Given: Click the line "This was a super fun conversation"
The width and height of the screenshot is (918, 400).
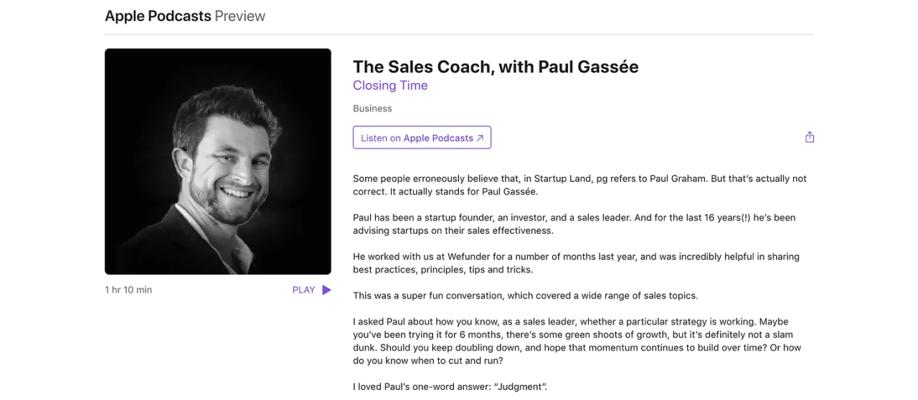Looking at the screenshot, I should [525, 295].
